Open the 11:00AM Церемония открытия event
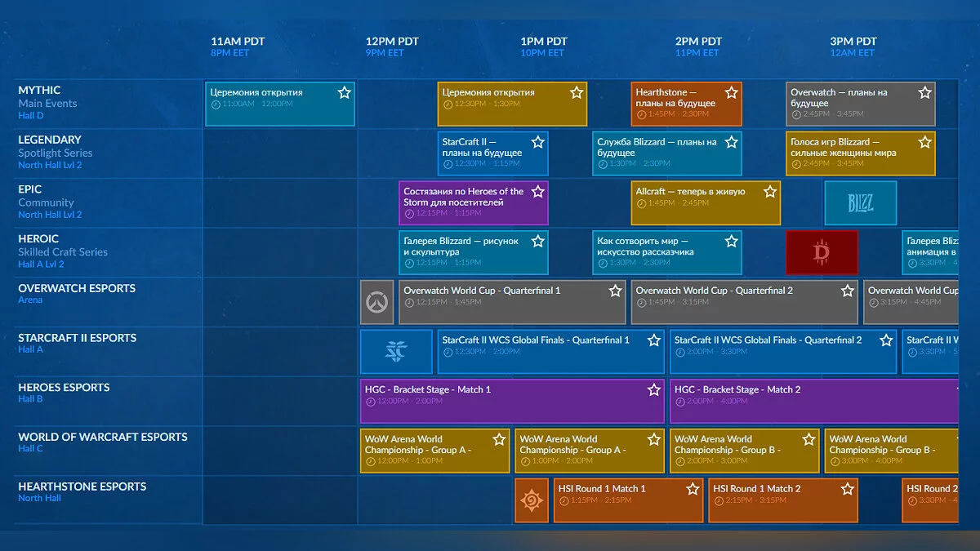Viewport: 980px width, 551px height. (280, 104)
